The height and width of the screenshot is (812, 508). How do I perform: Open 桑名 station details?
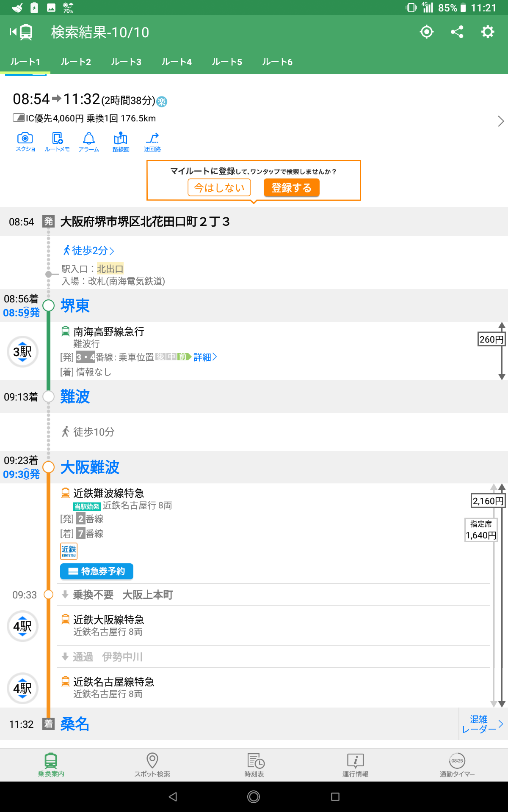click(75, 724)
